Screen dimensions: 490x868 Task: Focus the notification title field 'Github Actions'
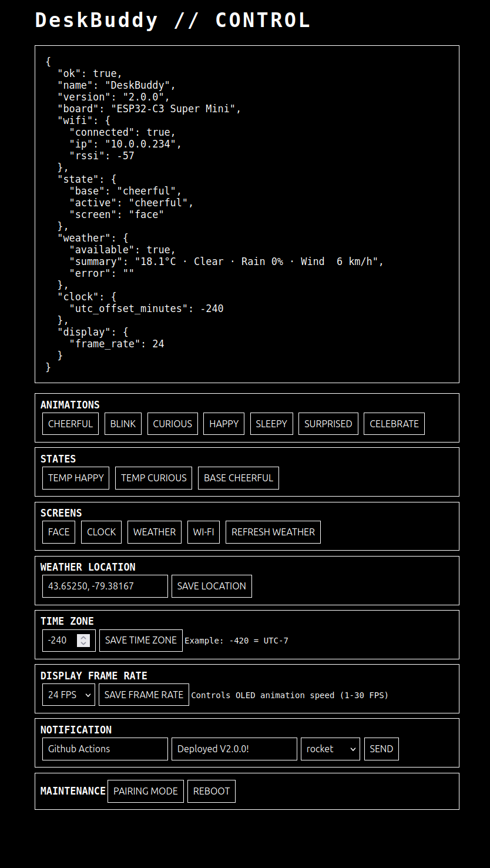click(x=105, y=749)
